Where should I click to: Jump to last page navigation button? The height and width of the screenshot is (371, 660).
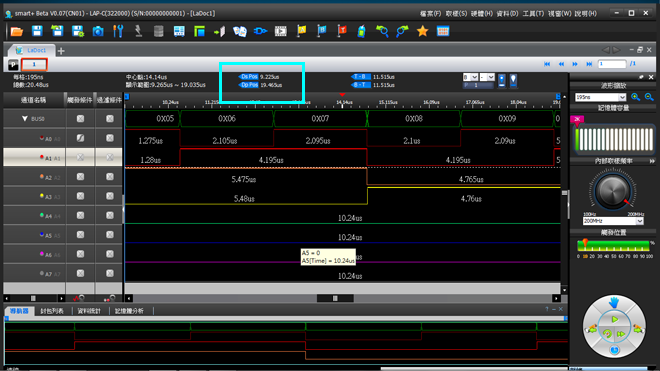pyautogui.click(x=589, y=64)
